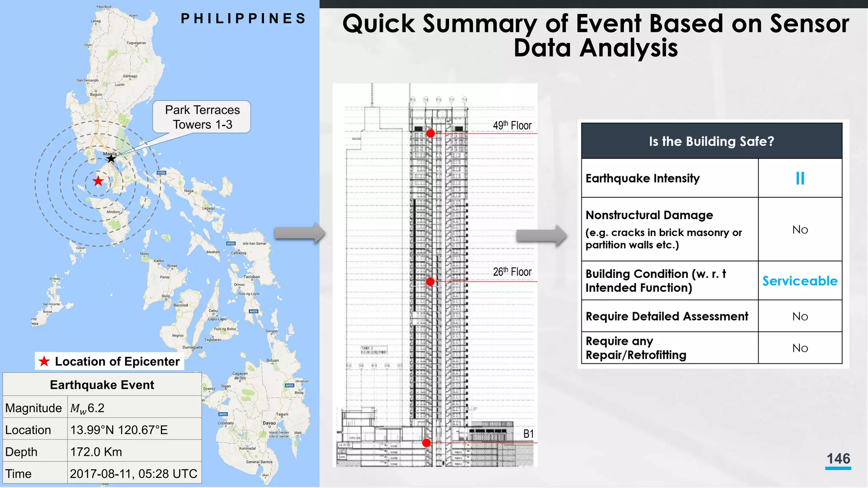The width and height of the screenshot is (868, 488).
Task: Select the red sensor dot at B1 level
Action: coord(426,443)
